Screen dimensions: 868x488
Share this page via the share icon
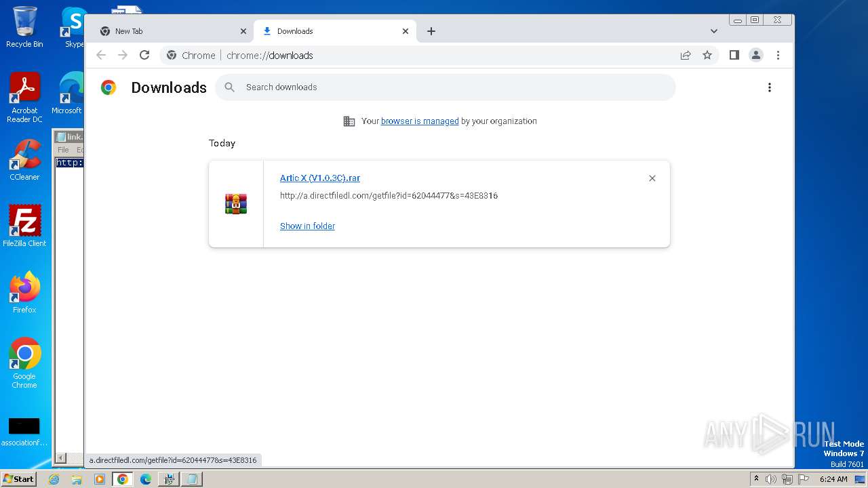click(686, 55)
